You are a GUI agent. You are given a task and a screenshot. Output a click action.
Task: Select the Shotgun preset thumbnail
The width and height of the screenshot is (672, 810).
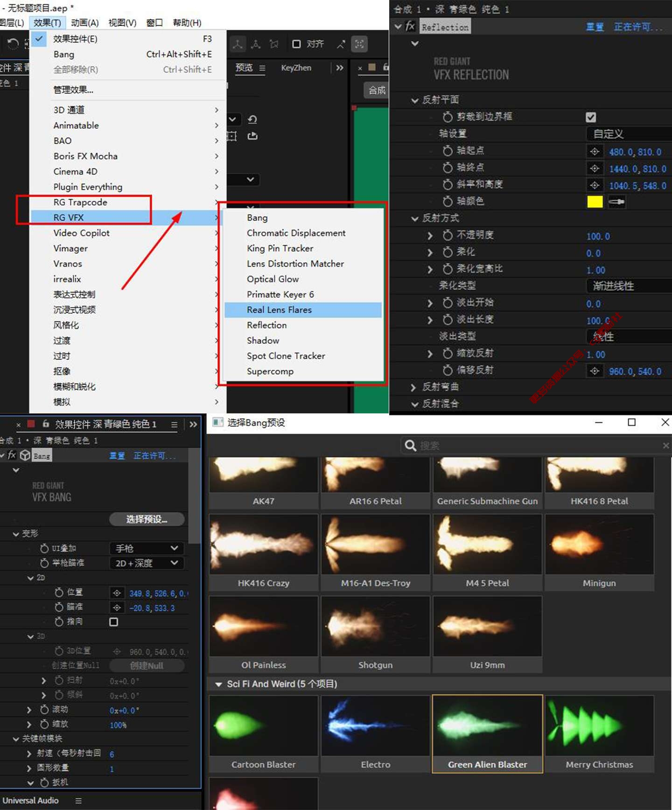(376, 635)
